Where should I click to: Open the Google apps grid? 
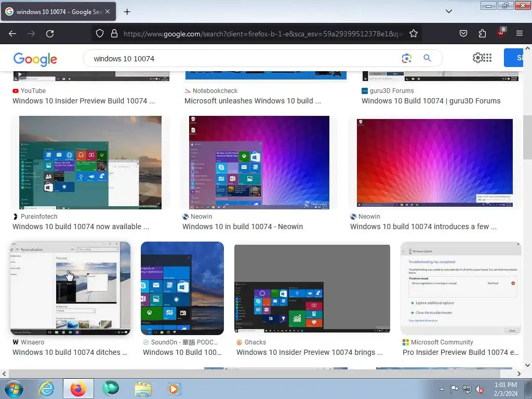tap(487, 58)
